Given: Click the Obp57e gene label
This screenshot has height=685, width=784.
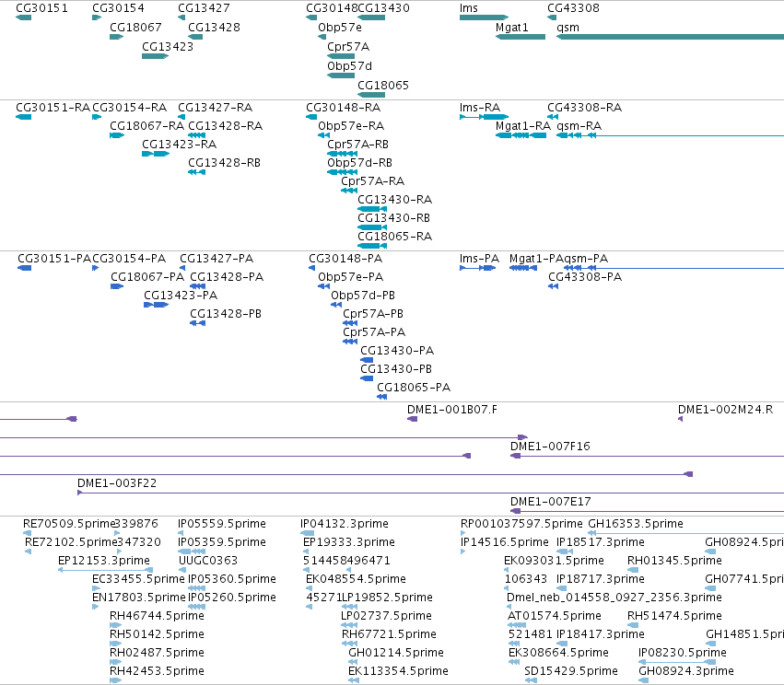Looking at the screenshot, I should pyautogui.click(x=340, y=27).
